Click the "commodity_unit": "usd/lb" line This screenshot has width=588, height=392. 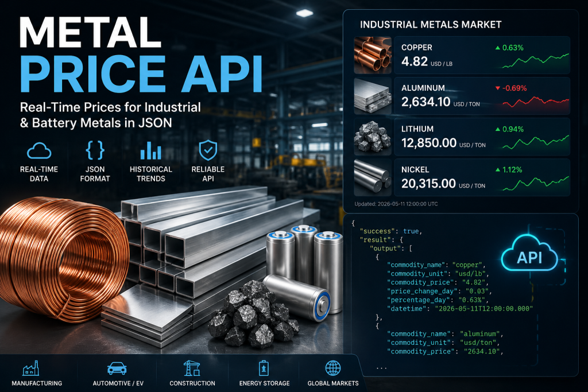pos(438,274)
